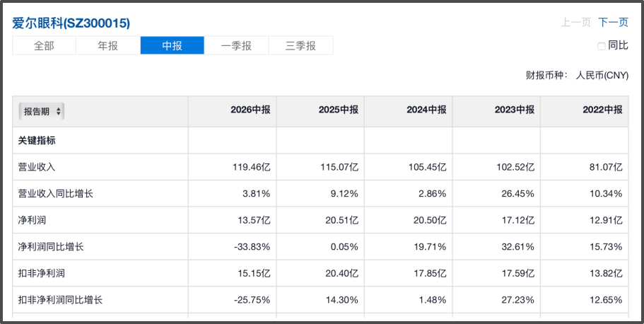
Task: Select the 营业收入同比增长 row label
Action: pyautogui.click(x=56, y=194)
